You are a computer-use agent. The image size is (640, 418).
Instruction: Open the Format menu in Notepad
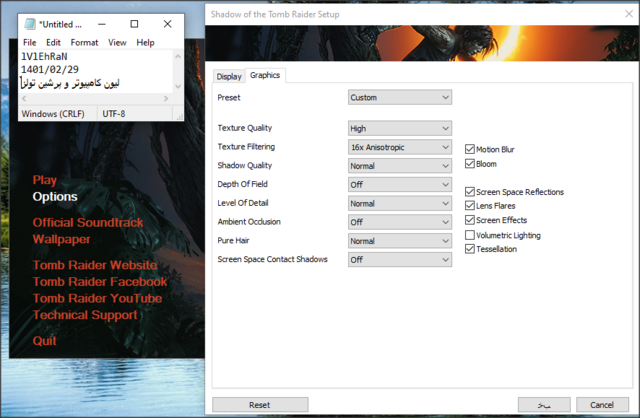(x=84, y=43)
